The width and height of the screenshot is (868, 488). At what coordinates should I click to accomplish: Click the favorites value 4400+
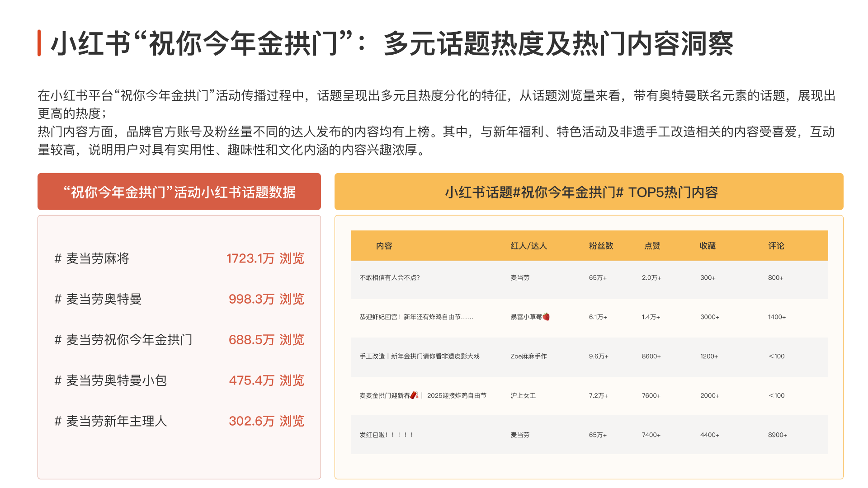click(710, 435)
